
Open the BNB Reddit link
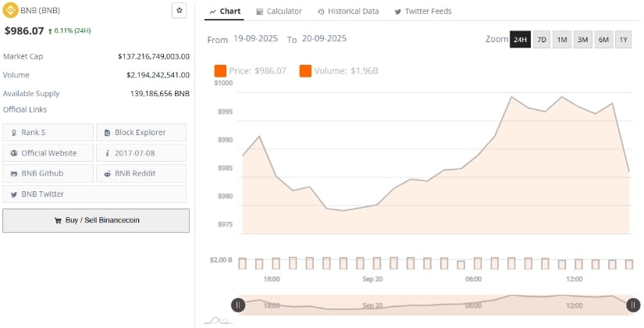(141, 173)
